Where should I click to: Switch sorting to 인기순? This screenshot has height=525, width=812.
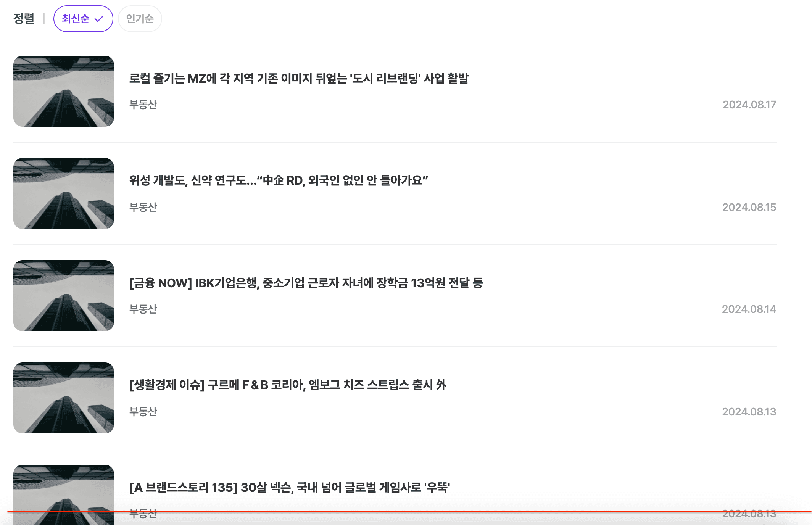tap(140, 19)
